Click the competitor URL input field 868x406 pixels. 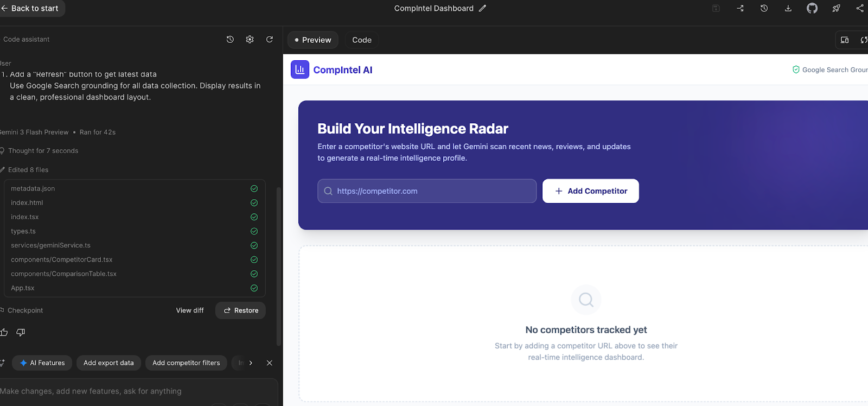tap(427, 191)
